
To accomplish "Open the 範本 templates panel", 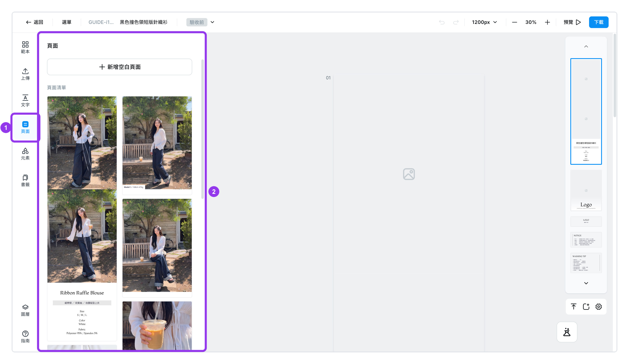I will (25, 47).
